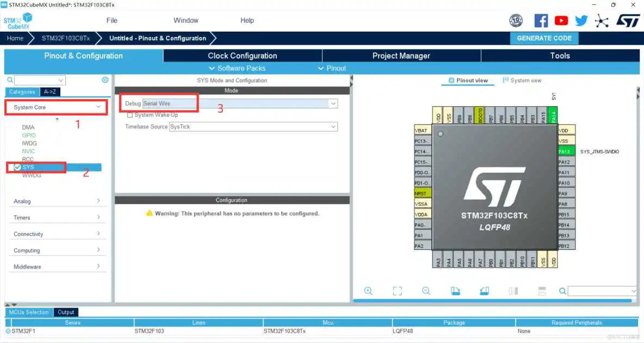
Task: Click the yellow warning triangle icon
Action: [x=149, y=213]
